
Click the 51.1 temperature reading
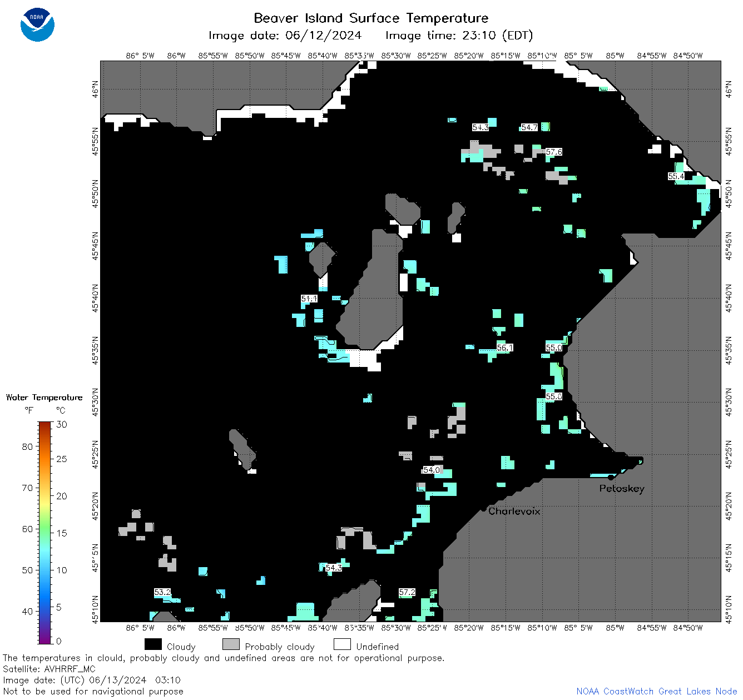309,299
